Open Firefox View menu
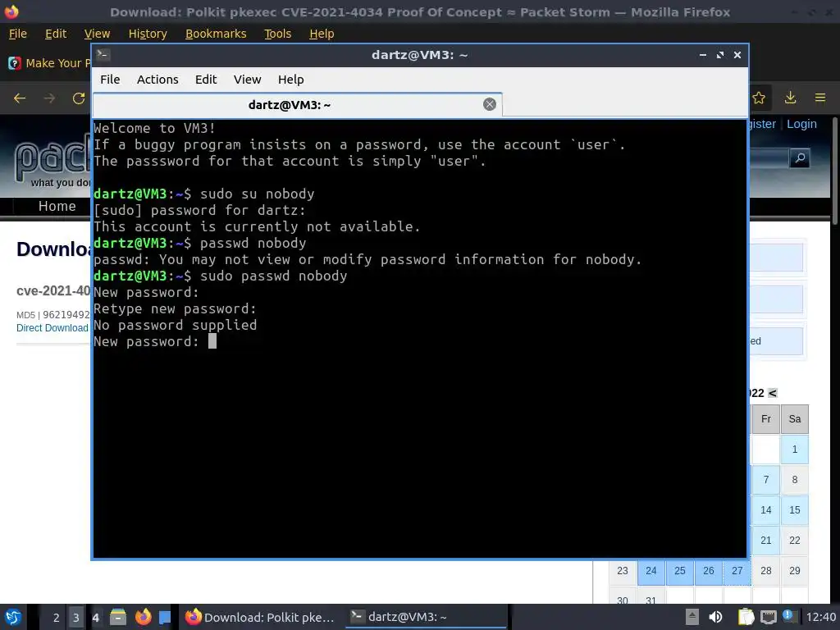This screenshot has height=630, width=840. point(97,34)
